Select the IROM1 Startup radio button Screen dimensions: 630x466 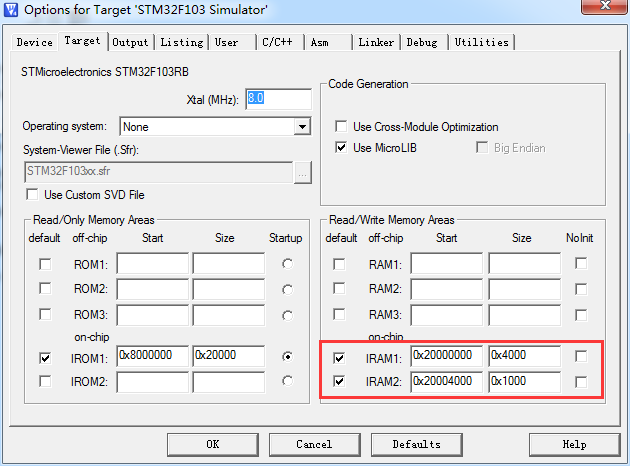[x=287, y=356]
